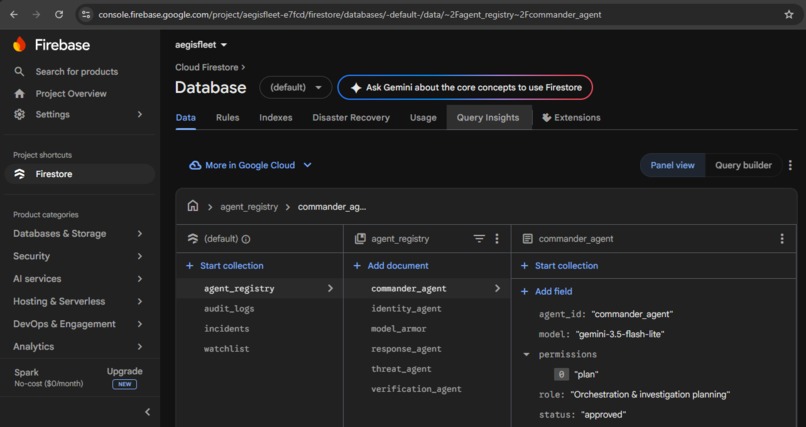806x427 pixels.
Task: Go back with the browser back arrow
Action: (14, 14)
